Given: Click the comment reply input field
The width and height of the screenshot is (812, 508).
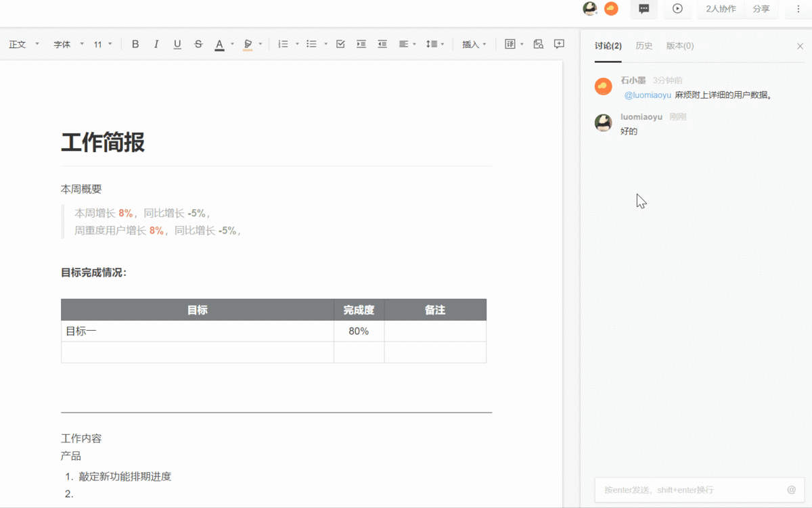Looking at the screenshot, I should (x=699, y=490).
